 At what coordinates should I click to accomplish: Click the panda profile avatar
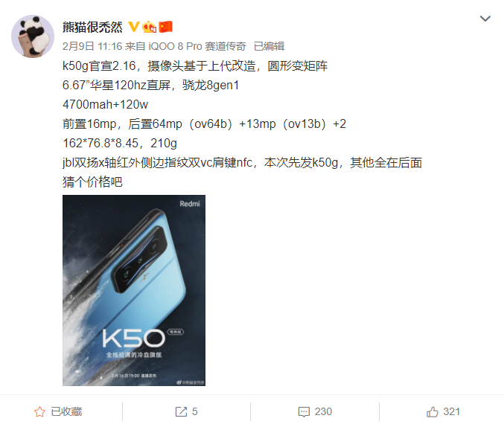[33, 36]
